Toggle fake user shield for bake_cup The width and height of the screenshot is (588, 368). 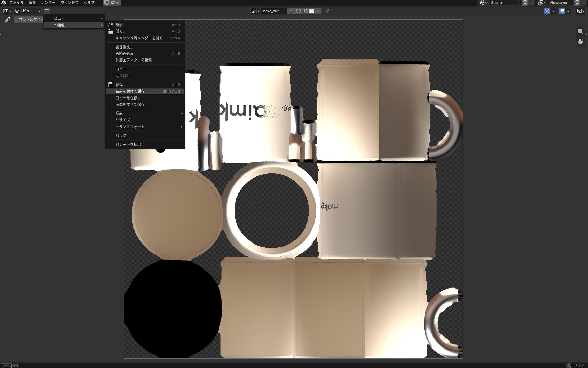pos(298,11)
